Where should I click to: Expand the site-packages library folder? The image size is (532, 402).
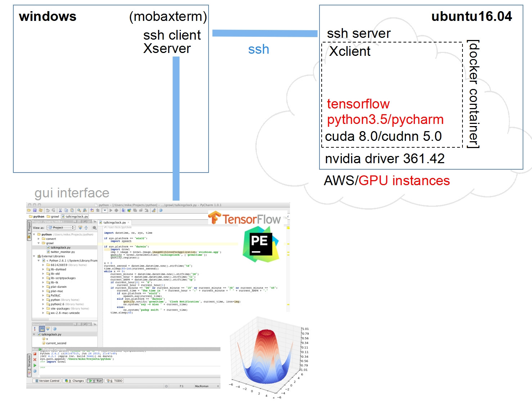[x=43, y=309]
